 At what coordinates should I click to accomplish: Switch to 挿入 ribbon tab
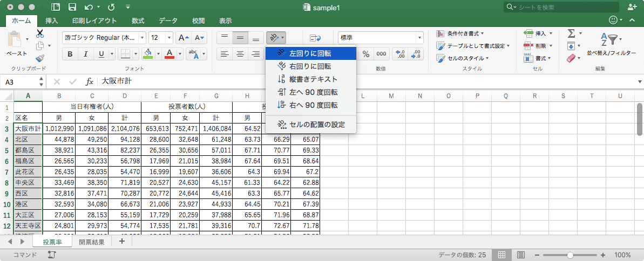[x=51, y=20]
